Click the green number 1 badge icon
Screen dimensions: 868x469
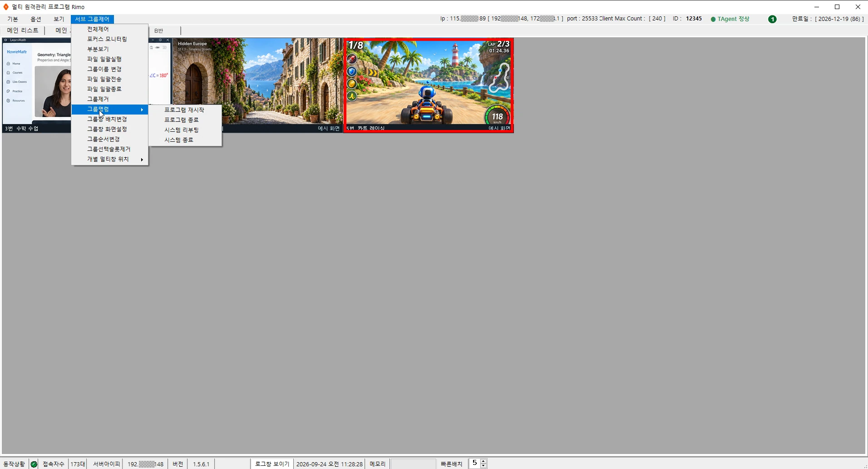coord(772,19)
